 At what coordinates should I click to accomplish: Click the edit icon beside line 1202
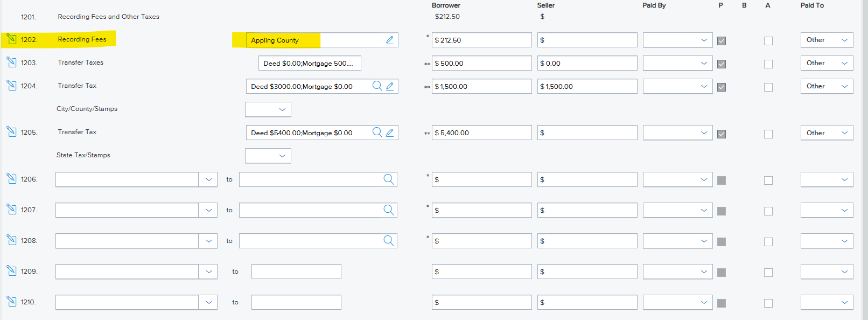point(11,39)
